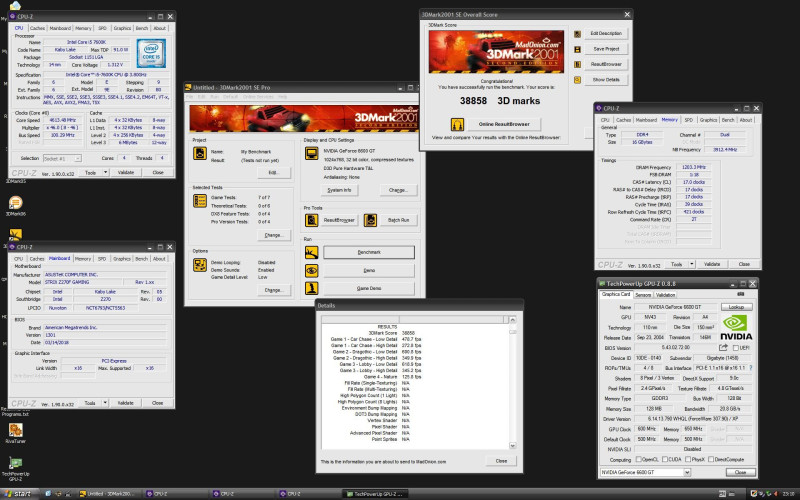This screenshot has height=500, width=800.
Task: Click the 38858 3D marks score text
Action: tap(499, 101)
